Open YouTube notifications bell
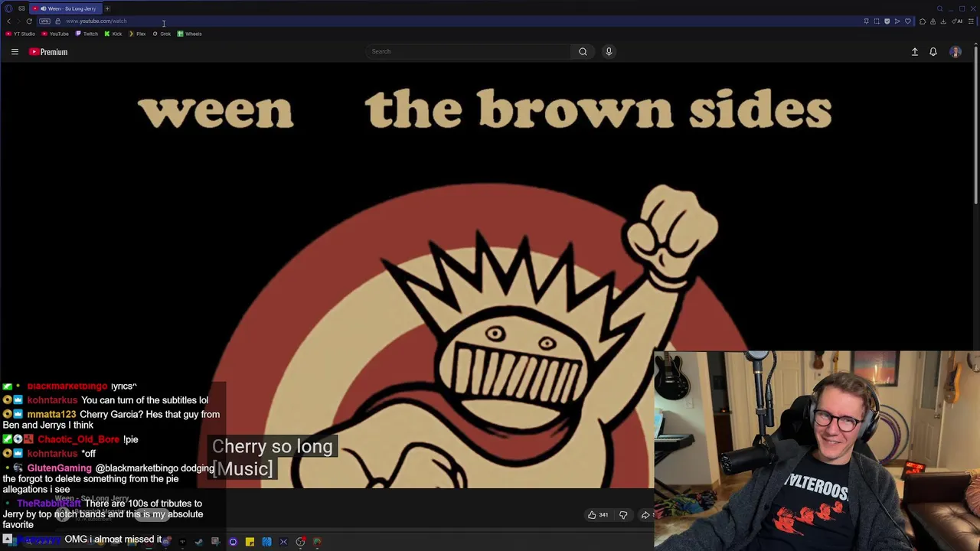Screen dimensions: 980x551 [933, 52]
